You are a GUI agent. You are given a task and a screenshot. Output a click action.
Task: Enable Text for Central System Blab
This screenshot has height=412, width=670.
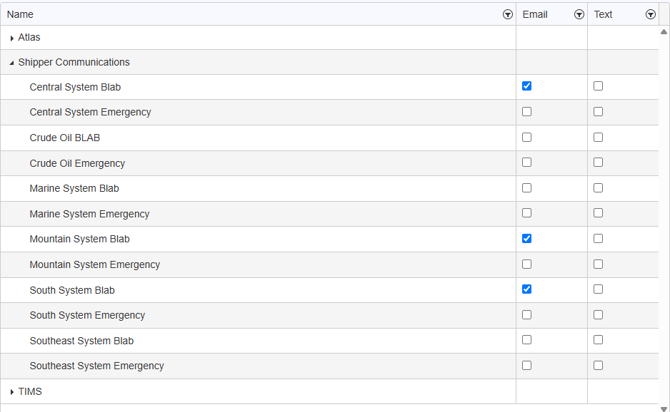click(598, 86)
